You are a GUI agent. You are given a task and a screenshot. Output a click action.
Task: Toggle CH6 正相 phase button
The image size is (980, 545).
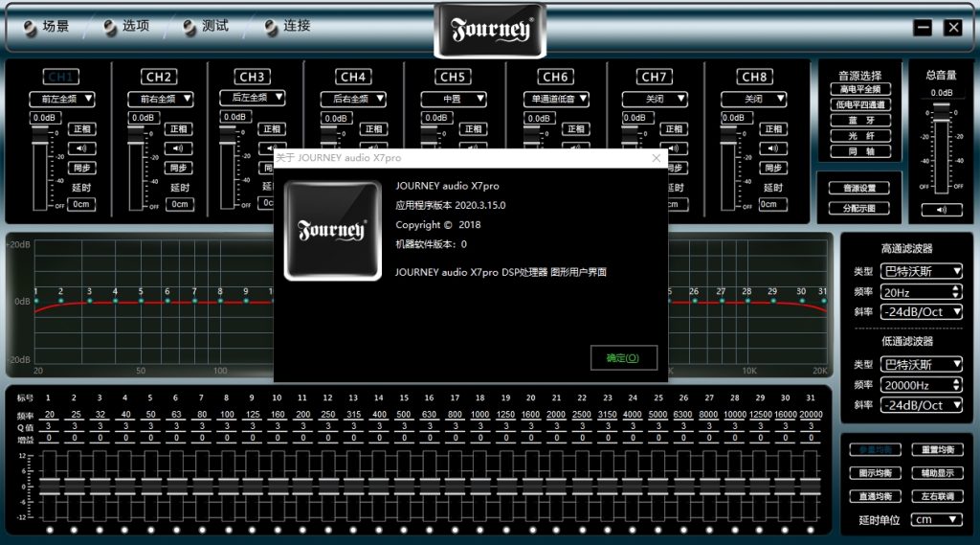575,129
